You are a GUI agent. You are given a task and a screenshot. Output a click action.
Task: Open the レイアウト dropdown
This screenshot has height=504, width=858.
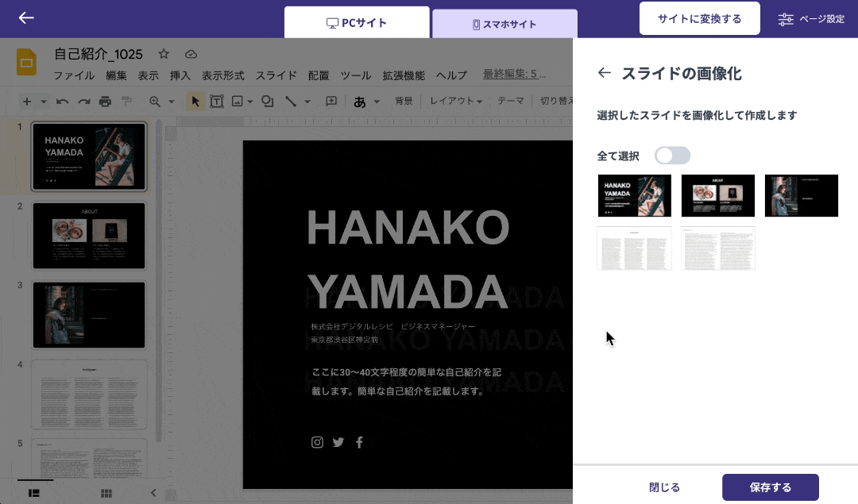coord(456,101)
